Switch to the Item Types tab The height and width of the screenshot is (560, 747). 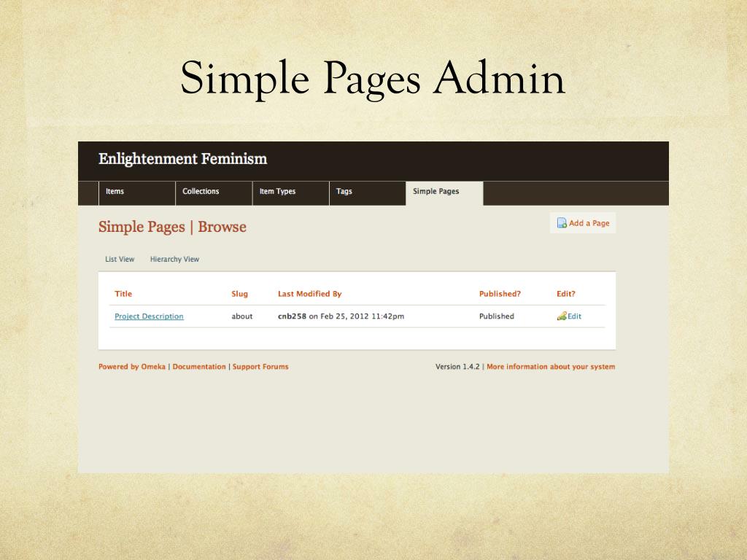(x=290, y=192)
